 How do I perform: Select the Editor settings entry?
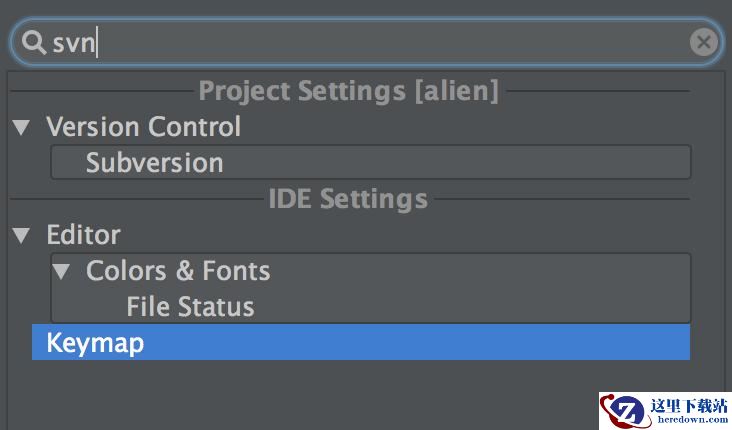pos(84,234)
